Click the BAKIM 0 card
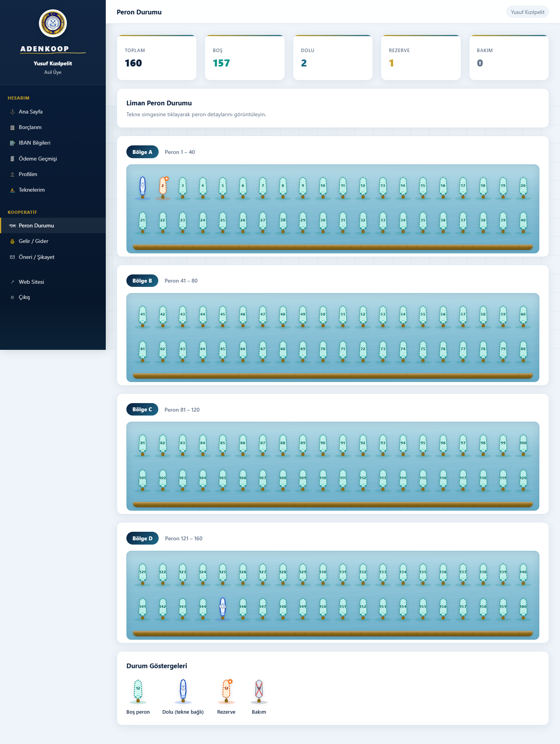This screenshot has height=744, width=560. (509, 58)
